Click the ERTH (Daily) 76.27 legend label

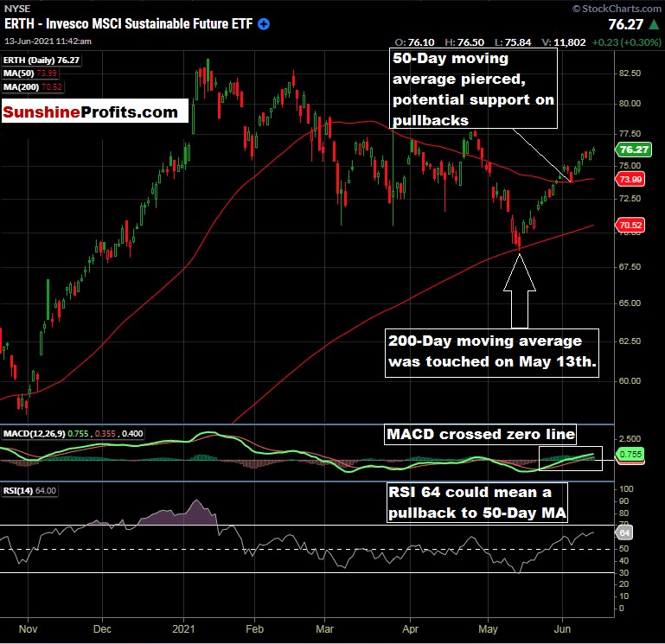coord(42,61)
